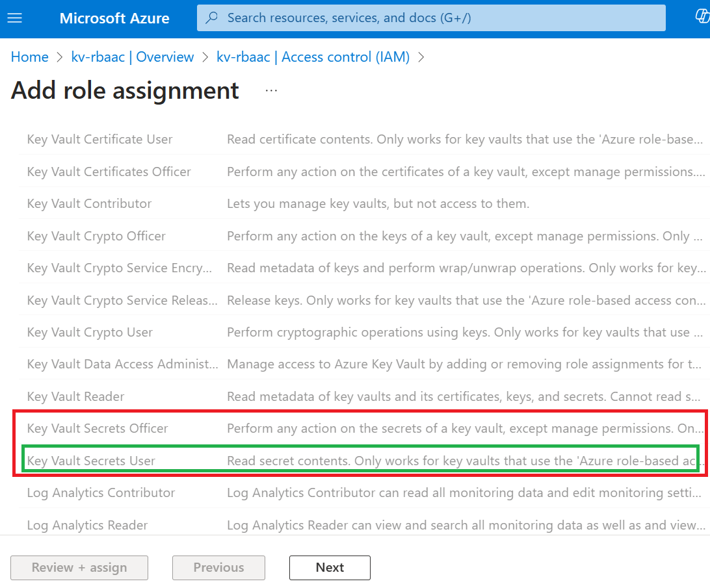
Task: Click 'Log Analytics Reader can view and search' description
Action: pos(466,525)
